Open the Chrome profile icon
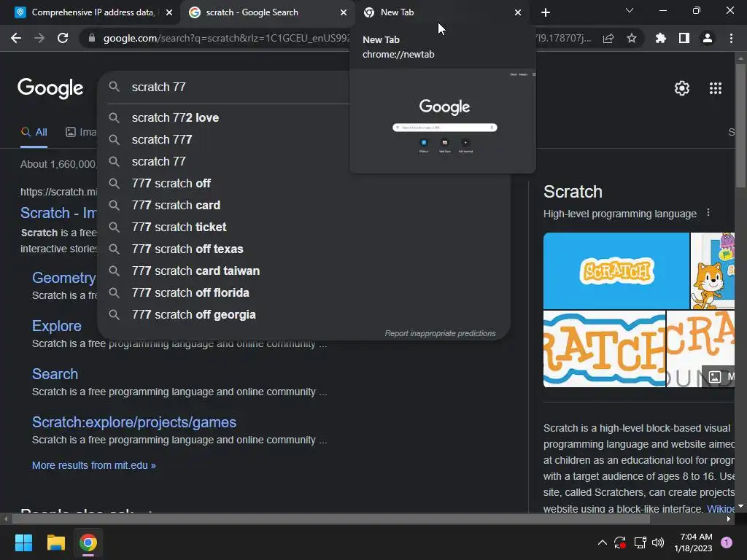 coord(708,38)
